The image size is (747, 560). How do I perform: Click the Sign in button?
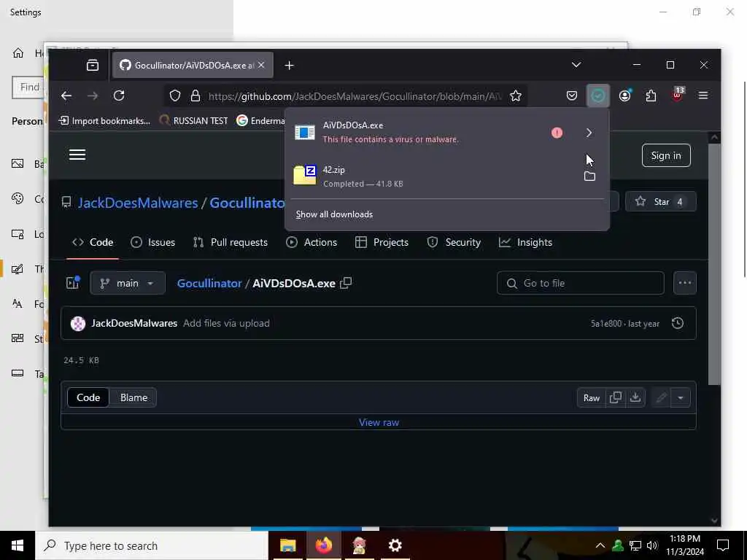666,156
